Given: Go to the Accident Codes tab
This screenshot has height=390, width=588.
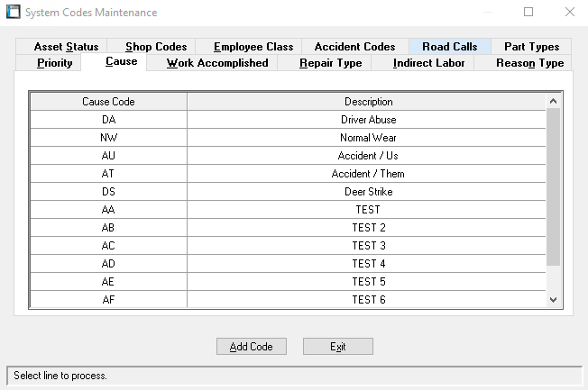Looking at the screenshot, I should 354,47.
